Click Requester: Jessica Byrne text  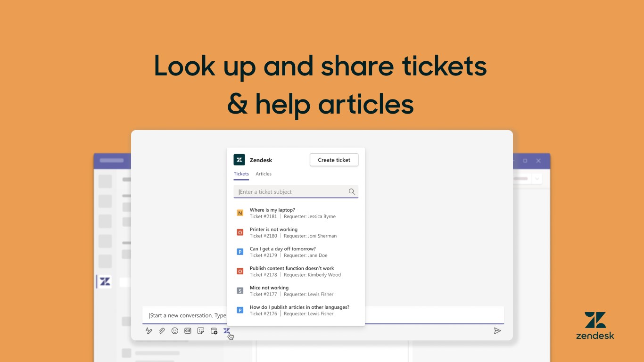click(310, 216)
